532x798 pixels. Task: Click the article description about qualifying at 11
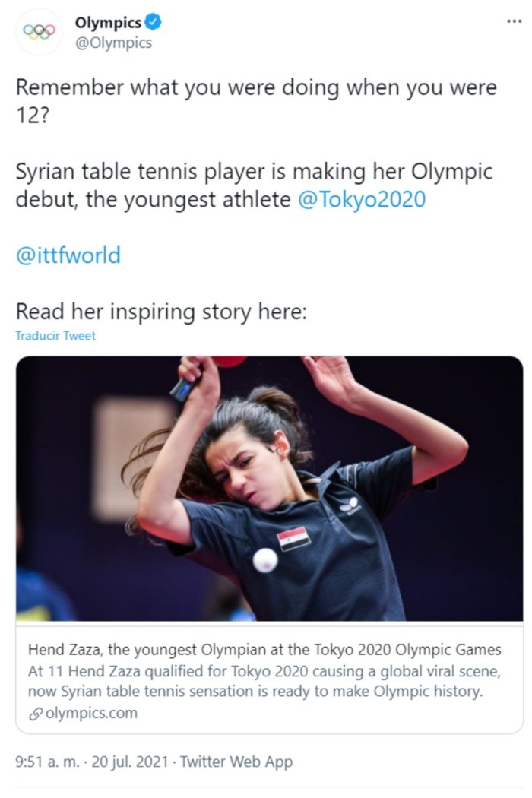click(264, 682)
